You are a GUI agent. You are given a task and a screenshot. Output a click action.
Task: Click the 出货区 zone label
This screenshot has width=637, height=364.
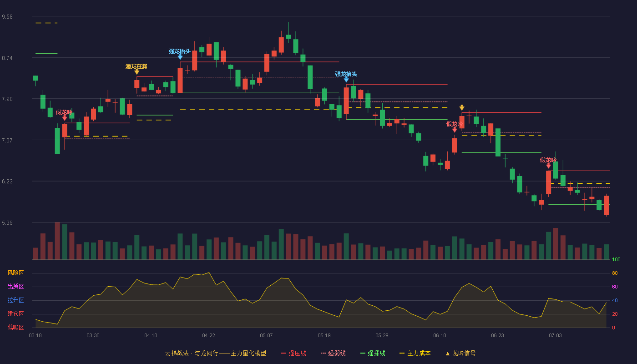(15, 287)
